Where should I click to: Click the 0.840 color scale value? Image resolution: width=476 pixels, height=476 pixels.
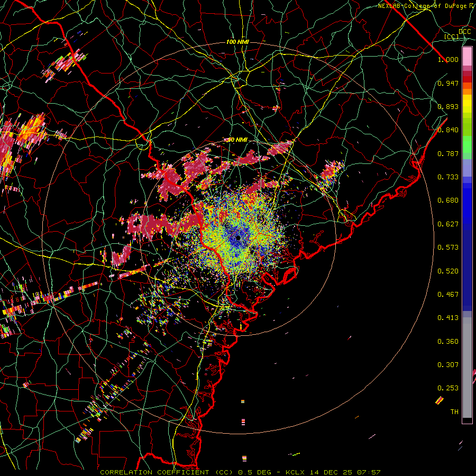coord(448,130)
